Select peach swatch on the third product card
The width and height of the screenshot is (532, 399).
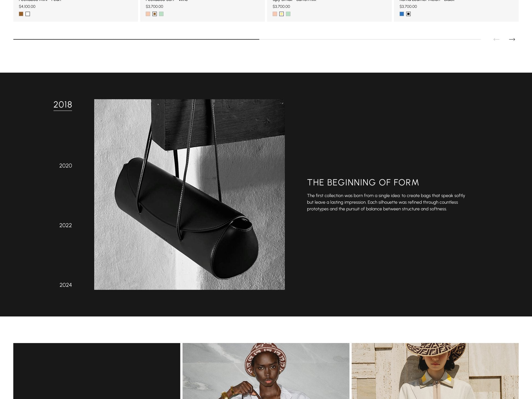(275, 14)
